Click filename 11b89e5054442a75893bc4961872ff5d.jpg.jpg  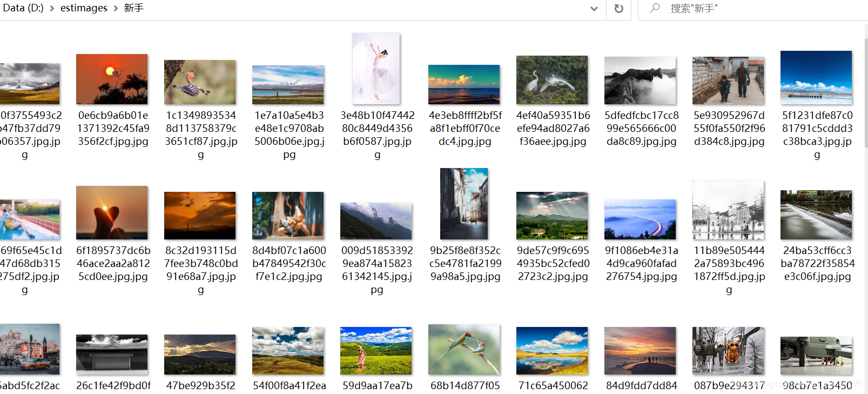click(729, 270)
